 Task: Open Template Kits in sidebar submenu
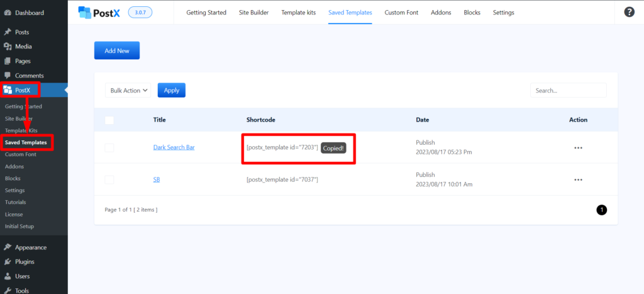[x=21, y=130]
